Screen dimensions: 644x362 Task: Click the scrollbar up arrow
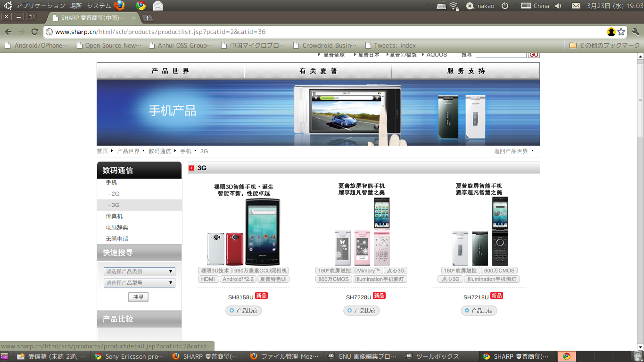click(640, 57)
